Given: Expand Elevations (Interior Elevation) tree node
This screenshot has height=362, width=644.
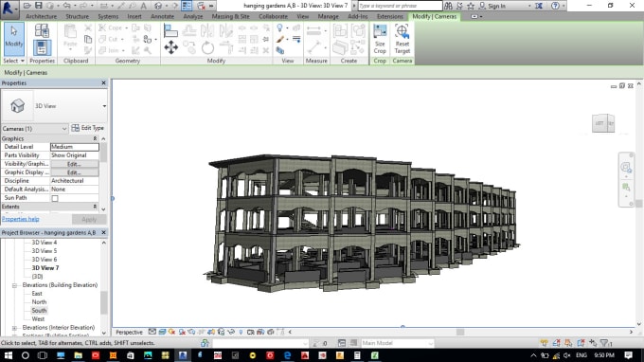Looking at the screenshot, I should click(14, 328).
